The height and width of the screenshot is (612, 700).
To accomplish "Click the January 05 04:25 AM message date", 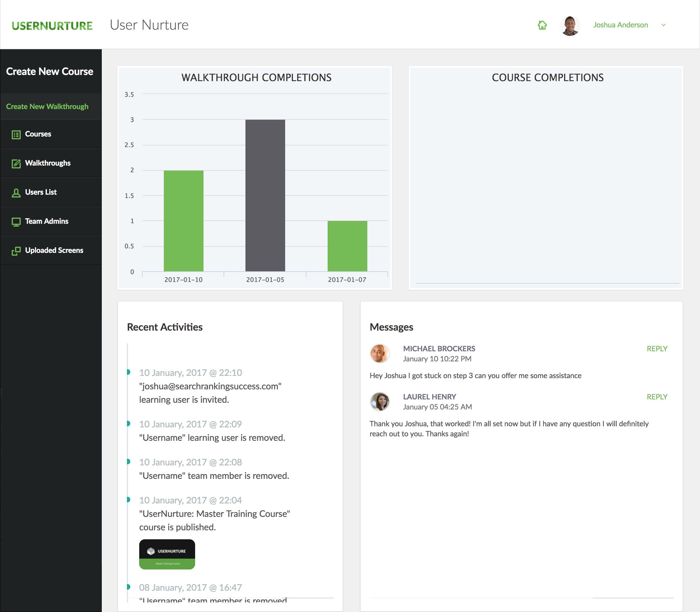I will (x=437, y=407).
